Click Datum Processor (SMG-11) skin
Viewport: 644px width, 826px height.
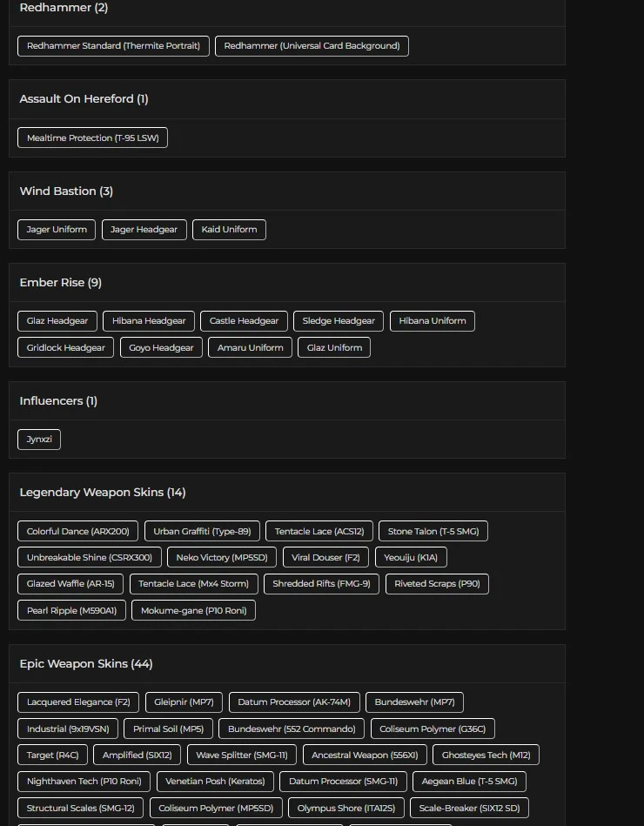344,782
